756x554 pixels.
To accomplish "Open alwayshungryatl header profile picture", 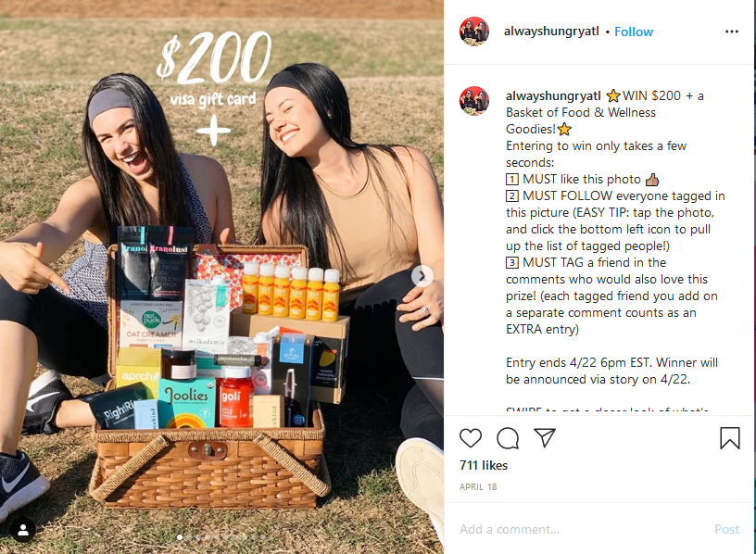I will click(474, 31).
